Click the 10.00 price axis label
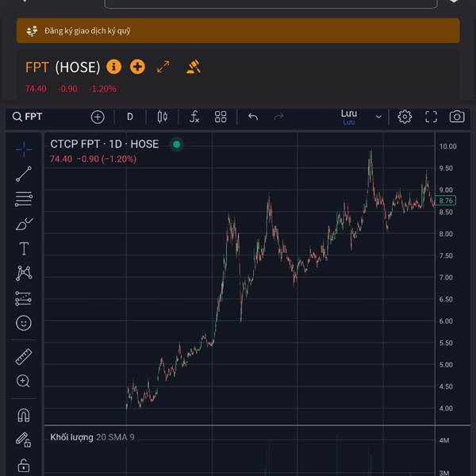Image resolution: width=476 pixels, height=476 pixels. click(447, 146)
